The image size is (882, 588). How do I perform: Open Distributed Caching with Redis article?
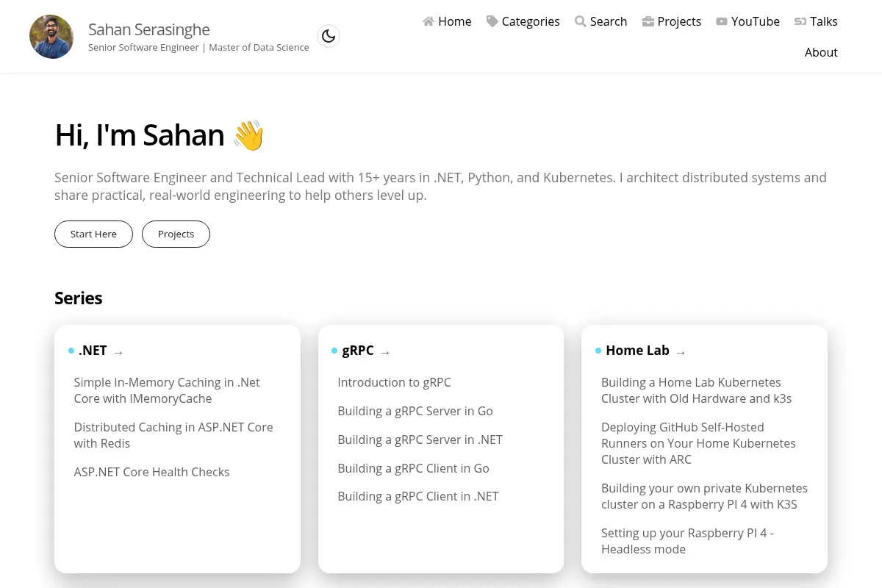173,435
